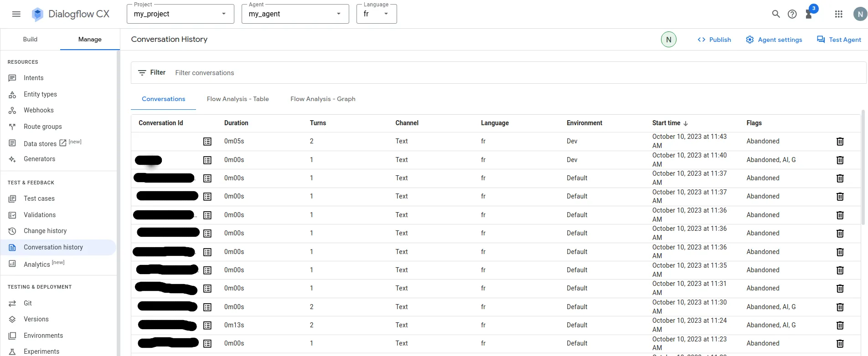Open Agent settings
This screenshot has height=356, width=868.
point(774,40)
